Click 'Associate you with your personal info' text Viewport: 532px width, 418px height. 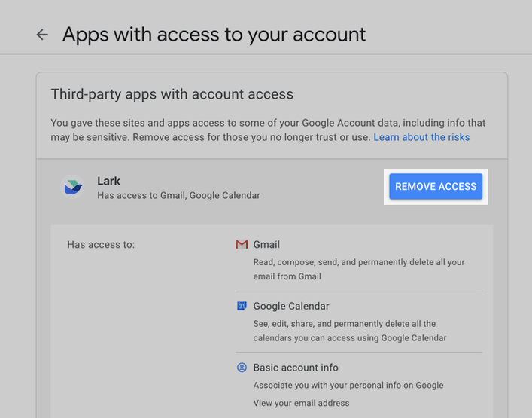tap(348, 385)
